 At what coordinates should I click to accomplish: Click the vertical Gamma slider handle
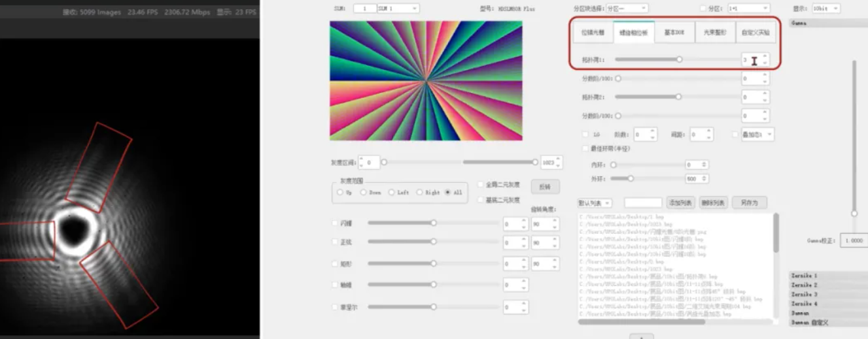[854, 214]
